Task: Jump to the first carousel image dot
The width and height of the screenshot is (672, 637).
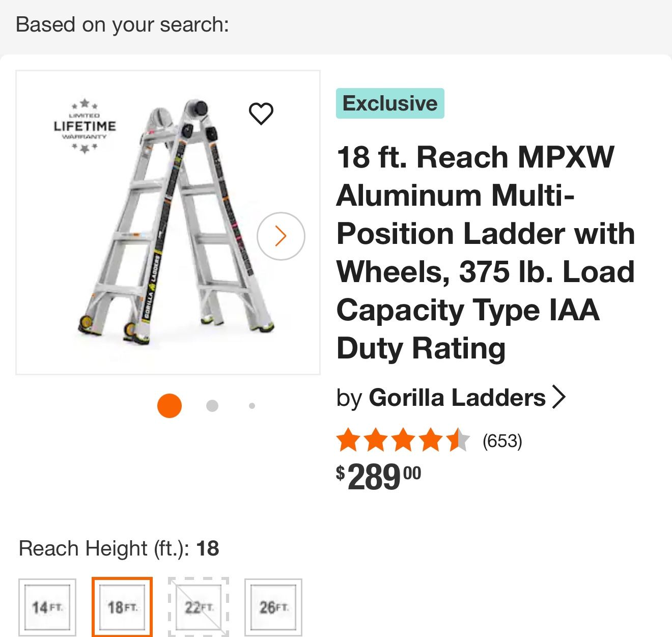Action: [170, 406]
